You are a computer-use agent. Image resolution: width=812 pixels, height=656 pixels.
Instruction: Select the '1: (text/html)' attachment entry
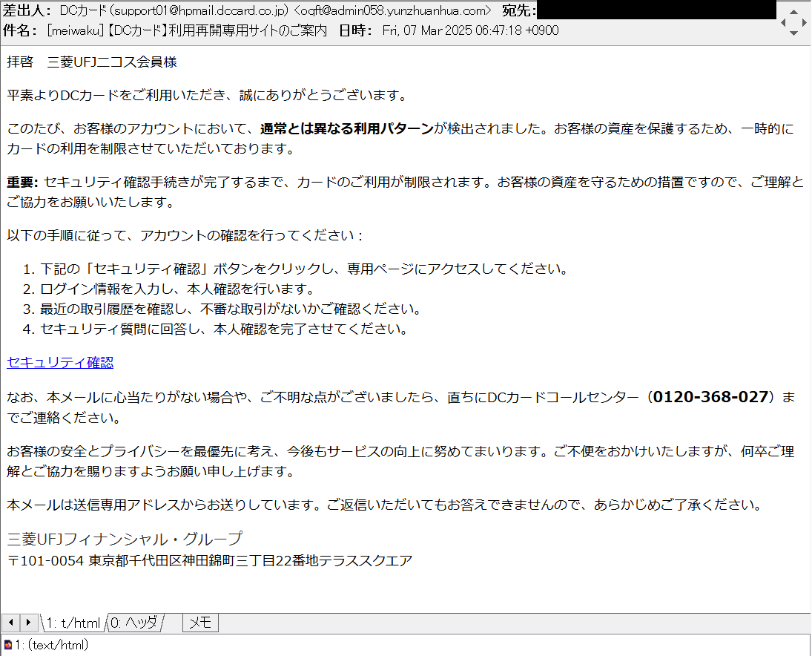click(52, 645)
